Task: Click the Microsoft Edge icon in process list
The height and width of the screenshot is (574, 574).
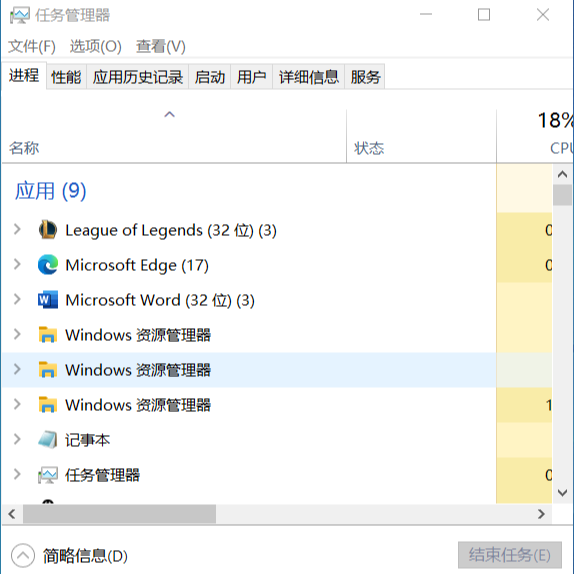Action: (x=48, y=265)
